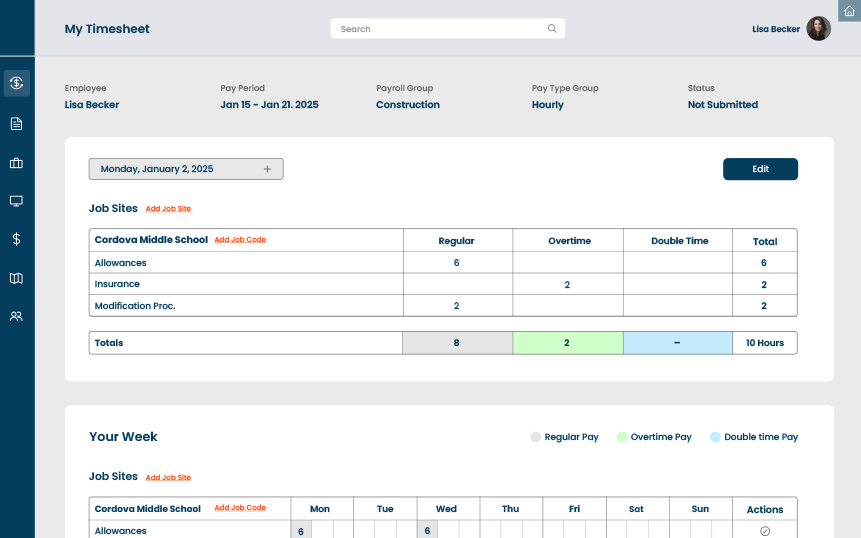Click the plus icon in date selector
Screen dimensions: 861x538
coord(267,169)
